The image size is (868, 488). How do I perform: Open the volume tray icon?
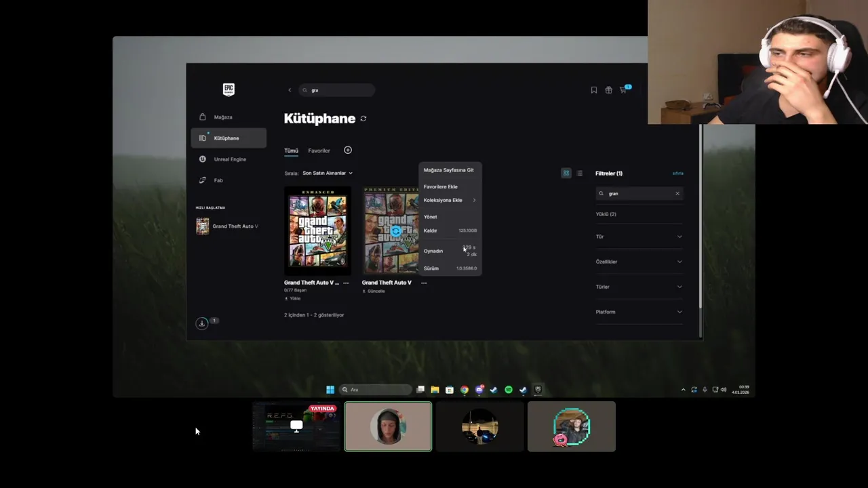tap(724, 390)
